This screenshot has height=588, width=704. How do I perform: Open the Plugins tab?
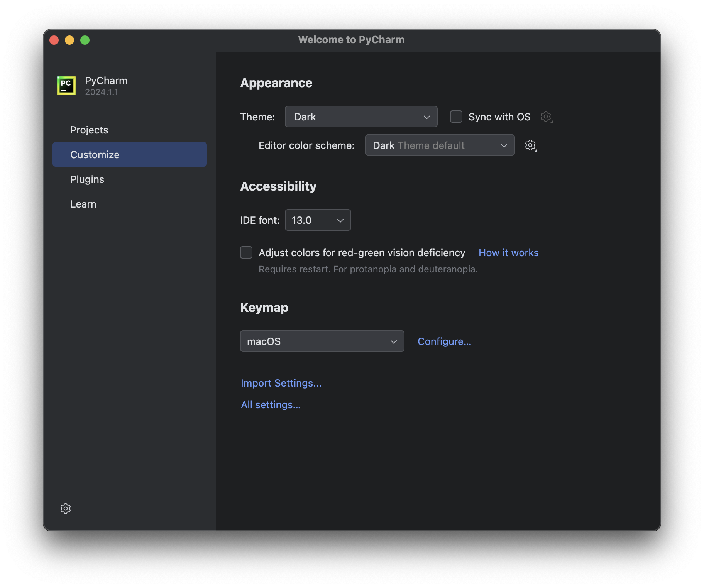coord(129,179)
